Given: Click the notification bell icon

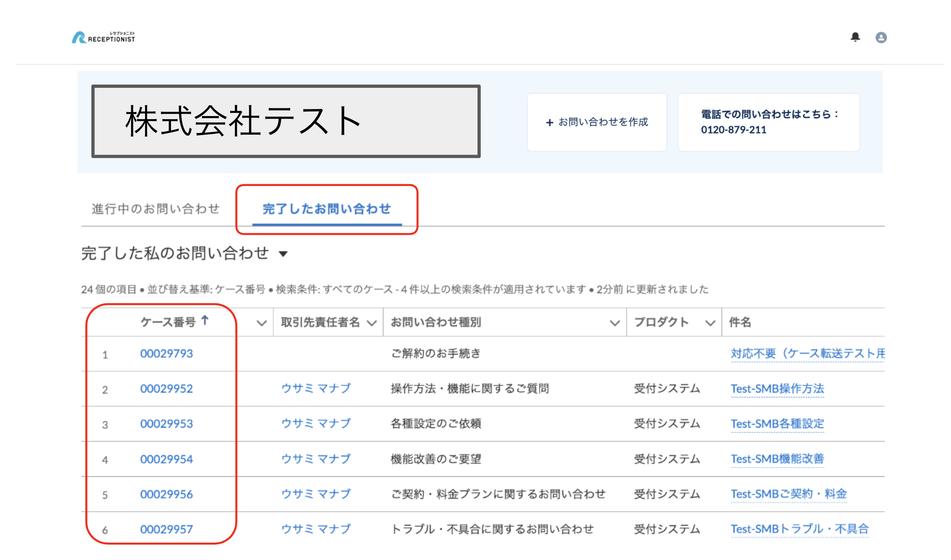Looking at the screenshot, I should [x=855, y=37].
